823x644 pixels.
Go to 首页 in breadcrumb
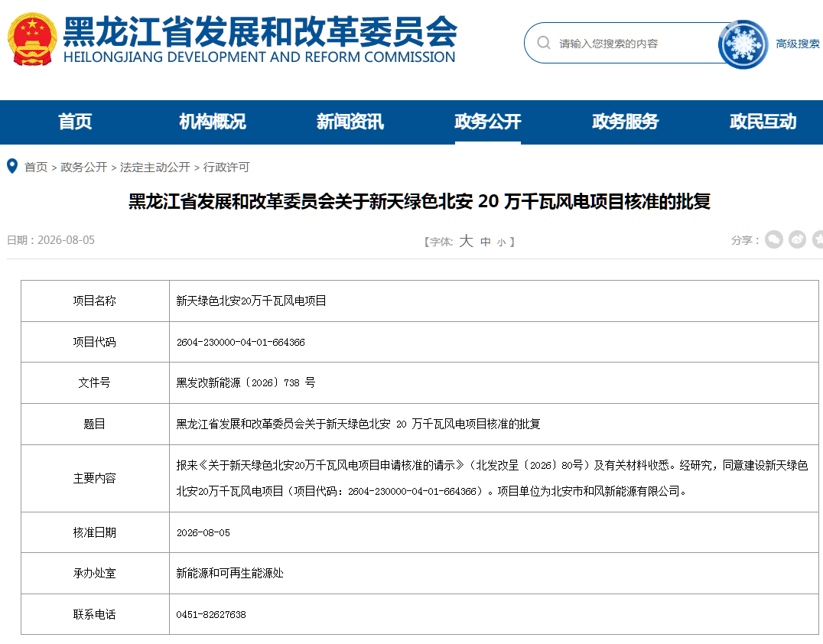pyautogui.click(x=36, y=167)
